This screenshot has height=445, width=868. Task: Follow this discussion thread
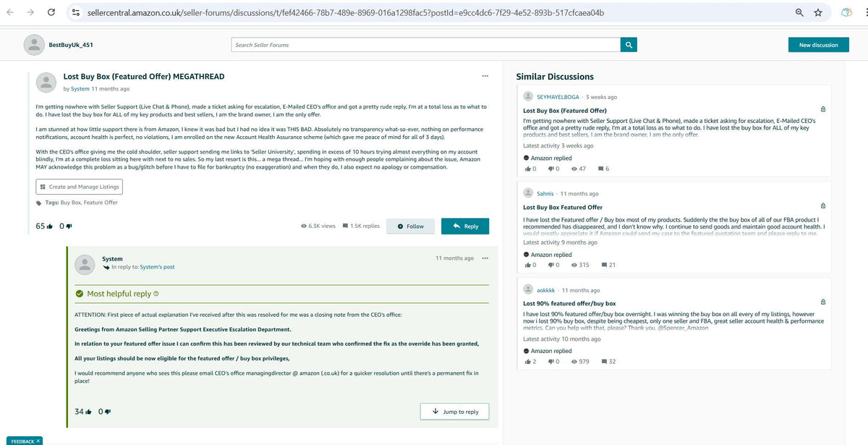coord(411,226)
